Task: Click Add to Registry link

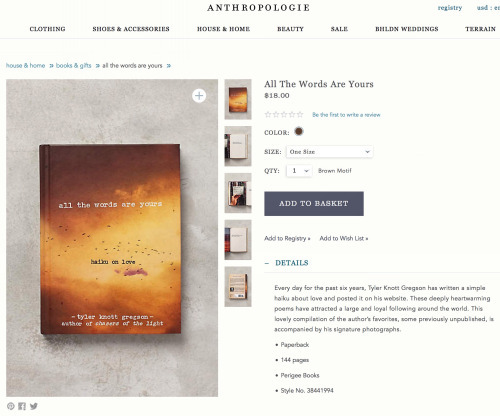Action: (x=287, y=238)
